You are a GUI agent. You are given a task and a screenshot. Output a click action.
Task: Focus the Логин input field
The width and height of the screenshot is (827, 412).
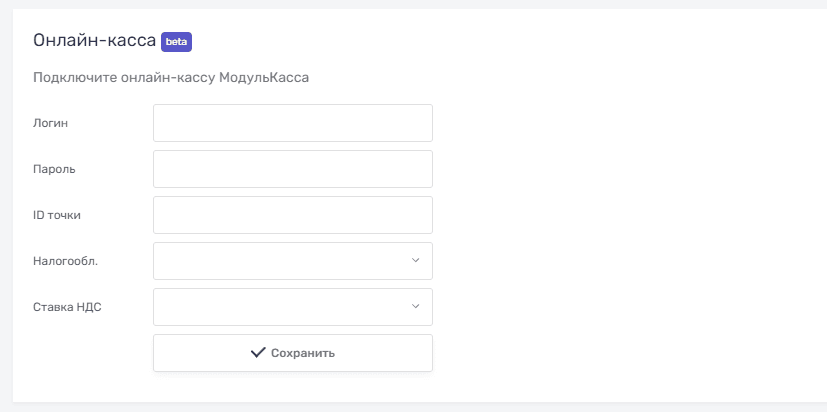coord(292,123)
